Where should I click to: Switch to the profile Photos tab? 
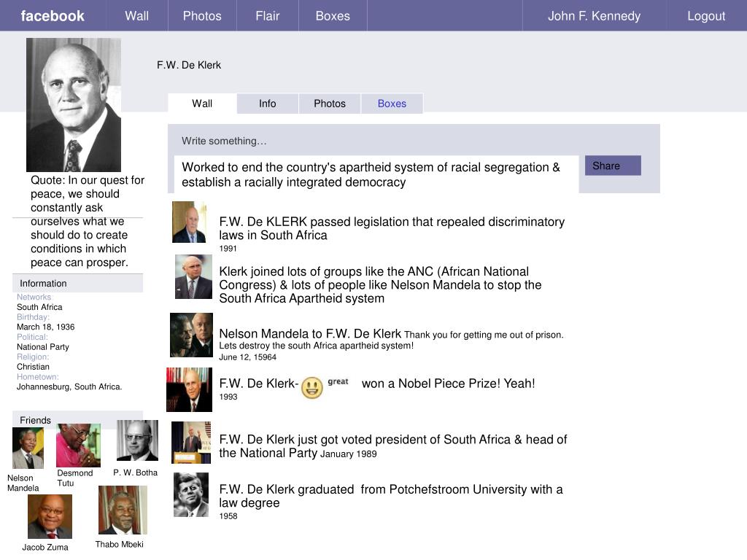pyautogui.click(x=329, y=104)
